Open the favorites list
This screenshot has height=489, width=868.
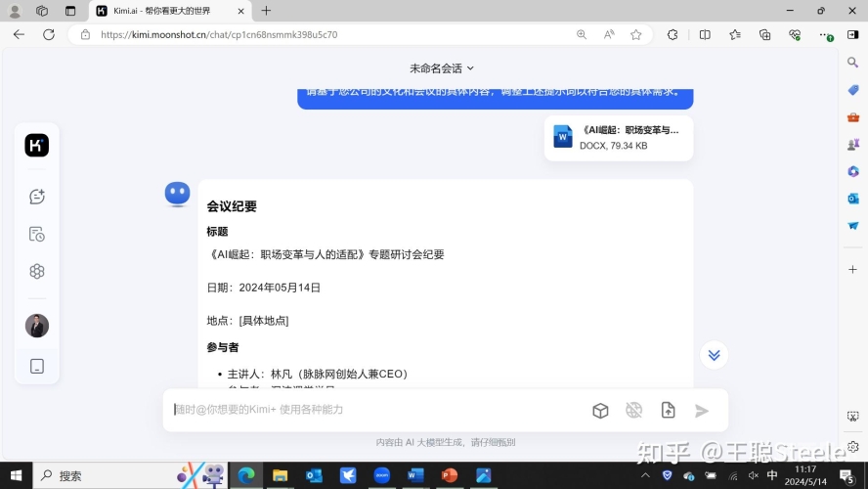pos(735,34)
